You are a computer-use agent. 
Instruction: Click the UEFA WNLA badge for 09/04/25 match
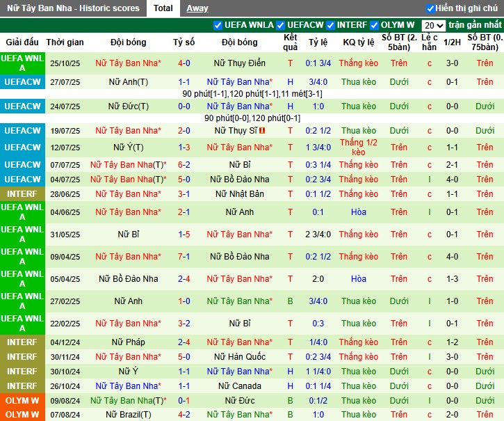click(x=22, y=257)
